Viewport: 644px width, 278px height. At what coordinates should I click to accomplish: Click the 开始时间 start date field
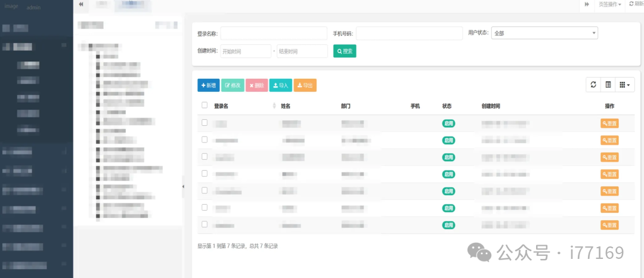pyautogui.click(x=246, y=51)
